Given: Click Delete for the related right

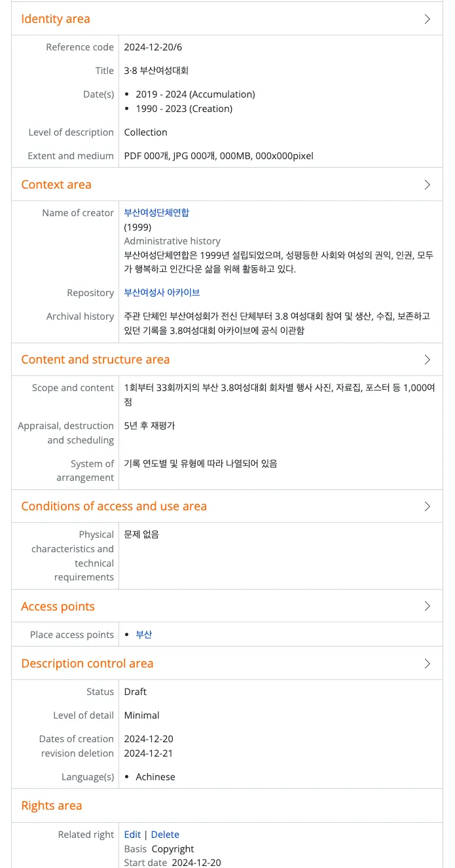Looking at the screenshot, I should 165,835.
